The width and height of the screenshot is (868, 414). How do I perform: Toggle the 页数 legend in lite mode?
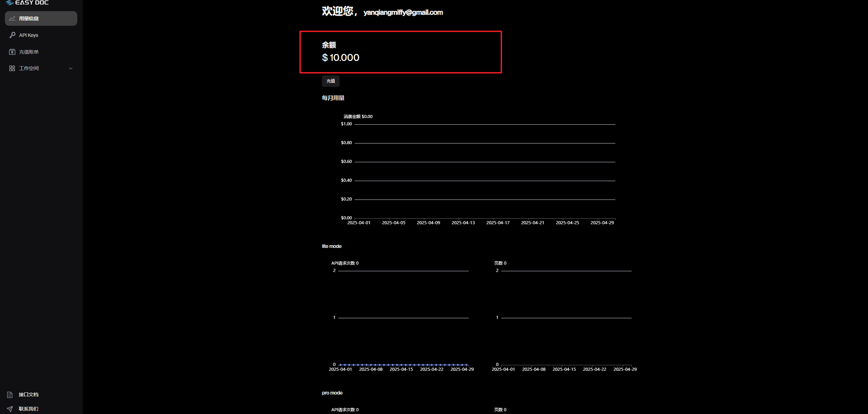500,263
